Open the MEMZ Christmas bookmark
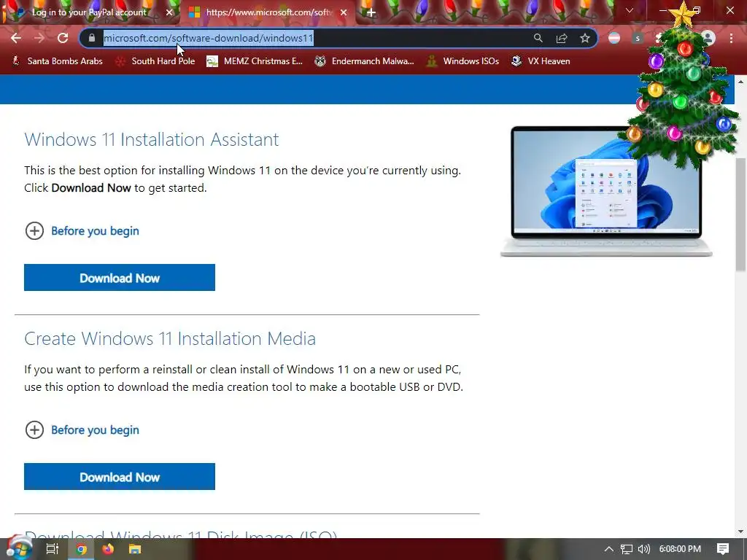This screenshot has width=747, height=560. pos(255,61)
